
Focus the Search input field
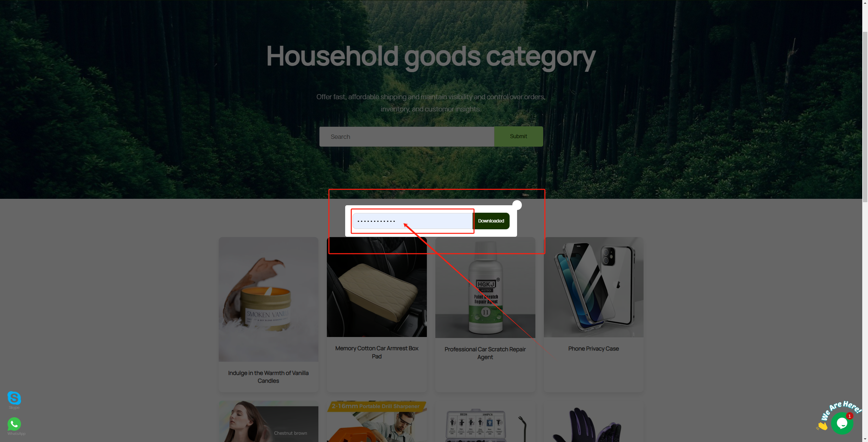pyautogui.click(x=407, y=136)
